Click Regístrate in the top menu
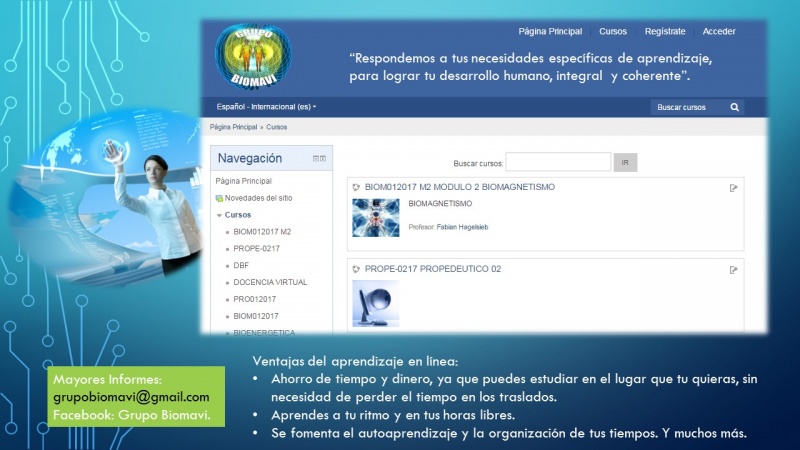800x450 pixels. point(665,32)
